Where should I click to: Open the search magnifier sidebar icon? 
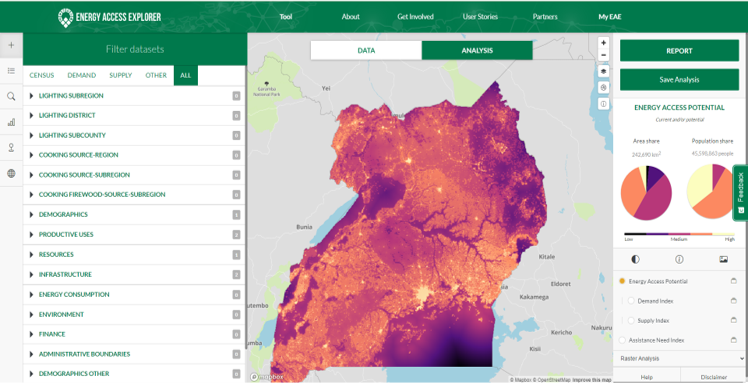click(x=11, y=96)
